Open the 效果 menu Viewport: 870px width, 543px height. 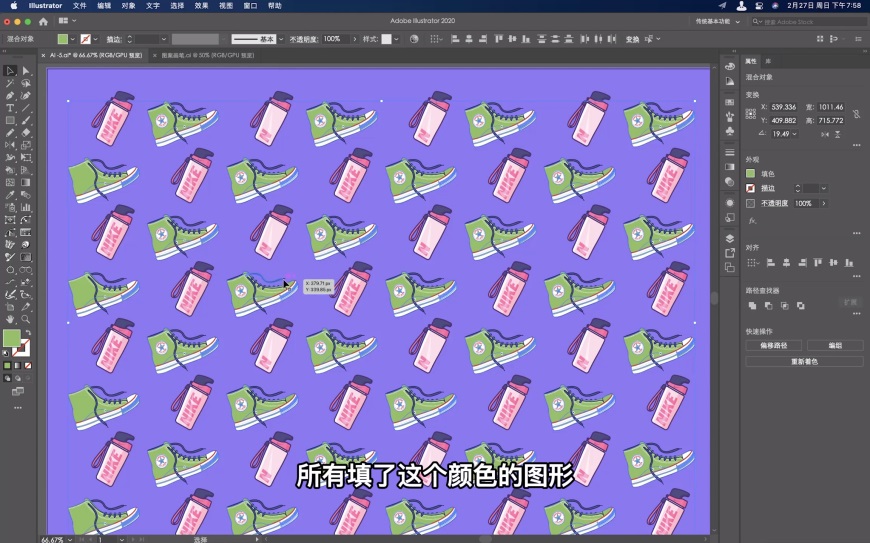coord(201,6)
